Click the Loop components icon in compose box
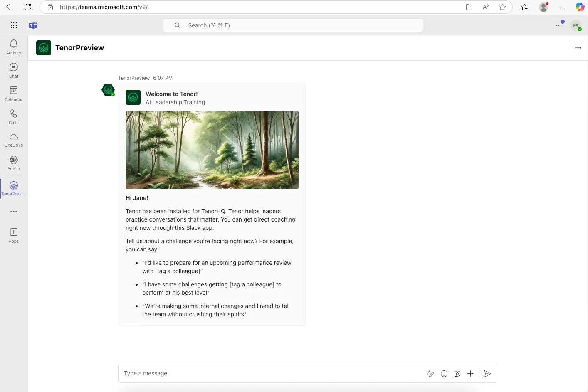The height and width of the screenshot is (392, 588). click(457, 374)
